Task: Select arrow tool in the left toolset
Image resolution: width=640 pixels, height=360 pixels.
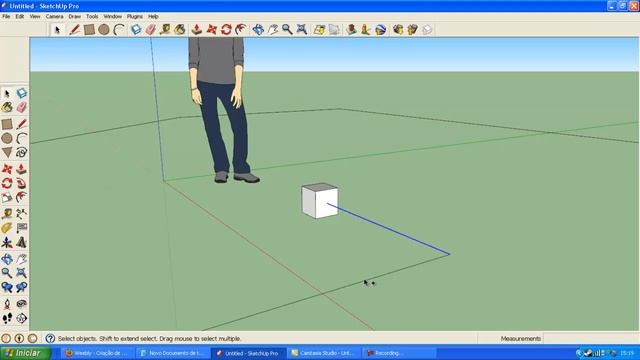Action: 7,93
